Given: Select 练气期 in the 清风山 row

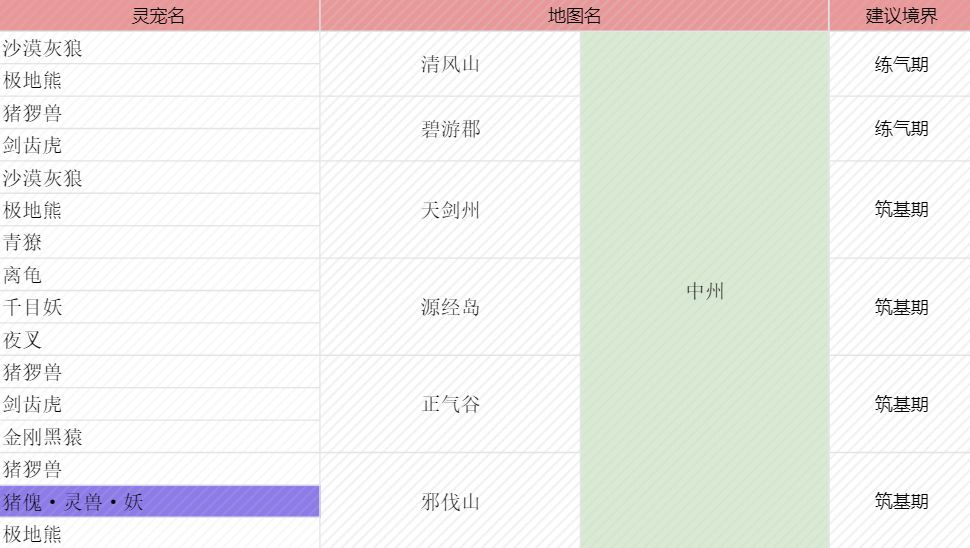Looking at the screenshot, I should tap(900, 65).
